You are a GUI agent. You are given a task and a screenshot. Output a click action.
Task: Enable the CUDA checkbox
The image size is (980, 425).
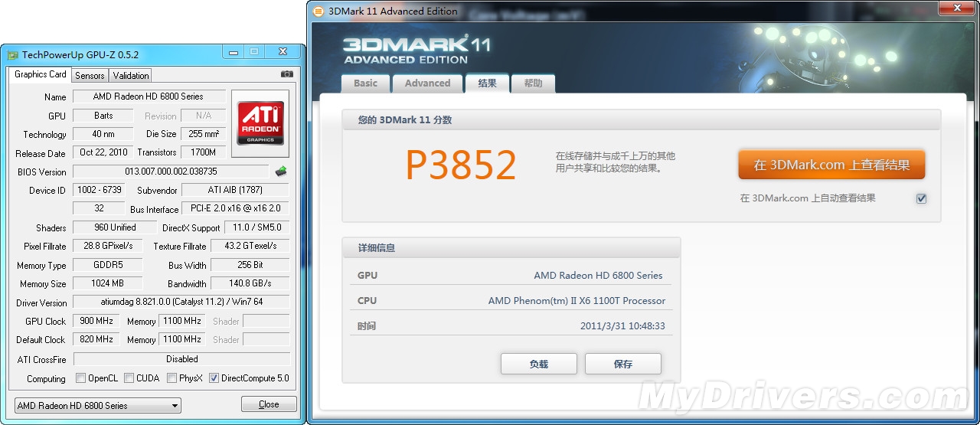129,378
